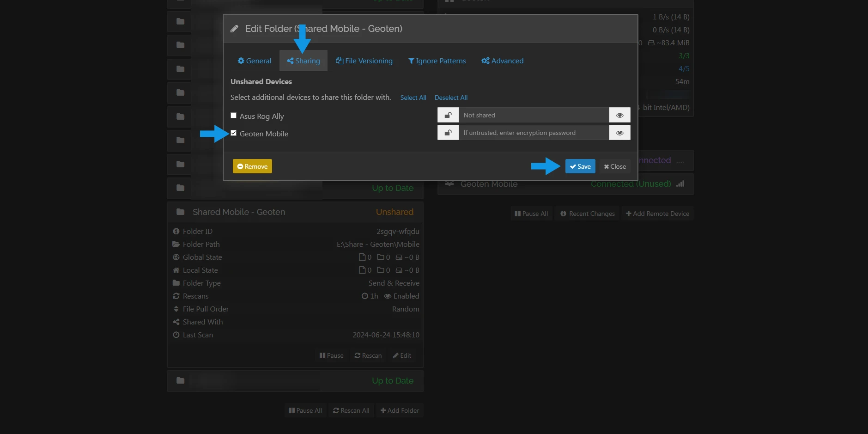The width and height of the screenshot is (868, 434).
Task: Click the Select All link
Action: (413, 98)
